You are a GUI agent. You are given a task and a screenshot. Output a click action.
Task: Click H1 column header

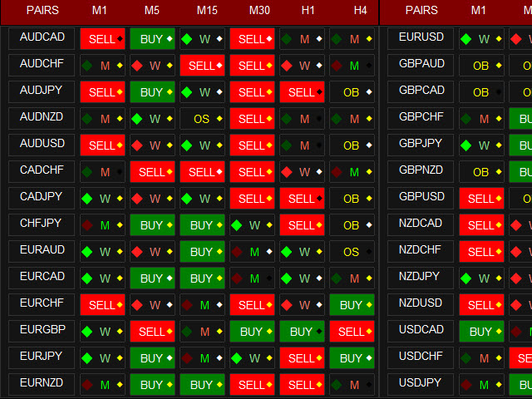coord(308,10)
